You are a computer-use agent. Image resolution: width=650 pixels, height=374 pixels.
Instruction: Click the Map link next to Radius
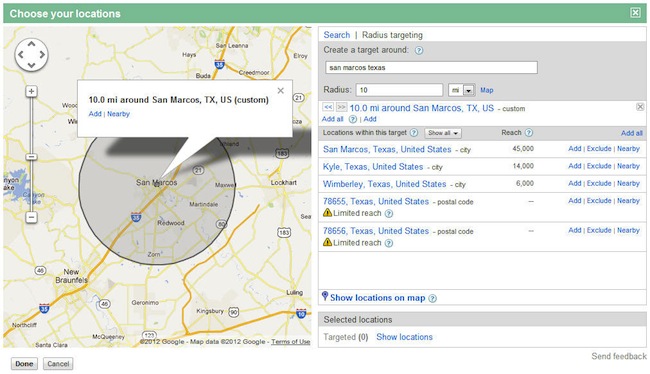coord(487,90)
